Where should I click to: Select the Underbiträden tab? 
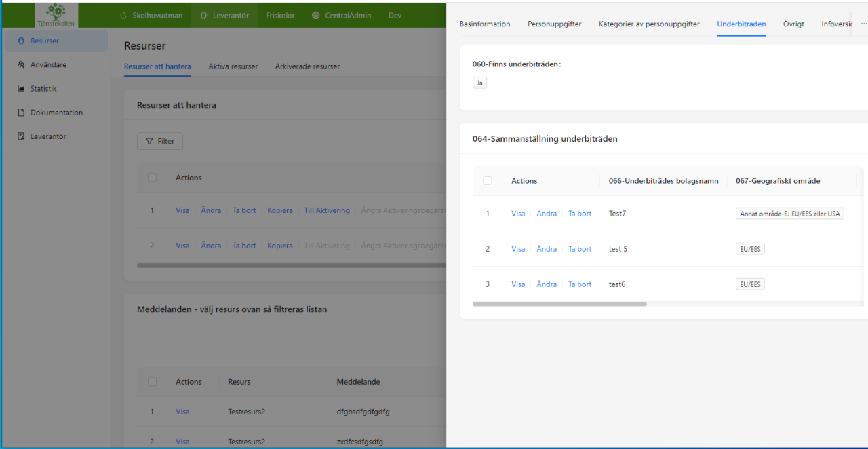coord(741,24)
